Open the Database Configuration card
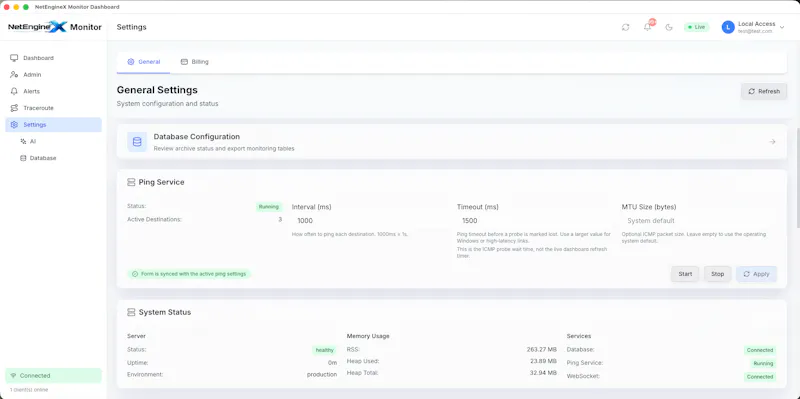 (452, 142)
